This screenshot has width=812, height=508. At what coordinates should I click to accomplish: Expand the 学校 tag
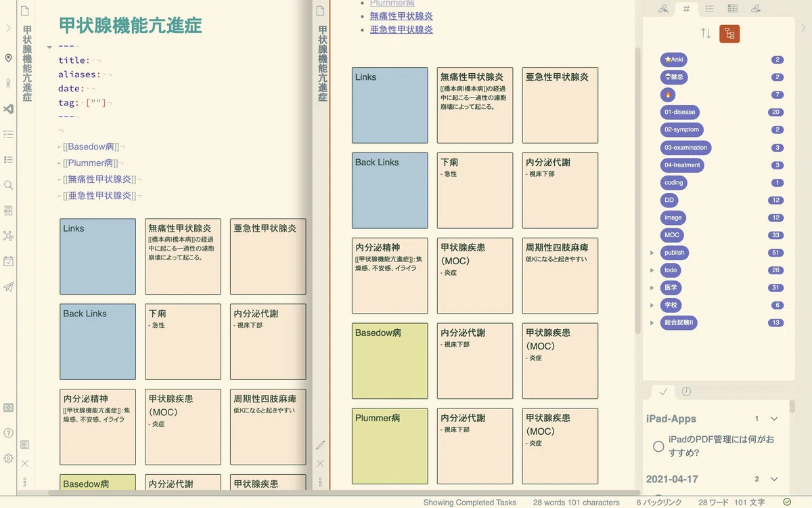pyautogui.click(x=652, y=305)
